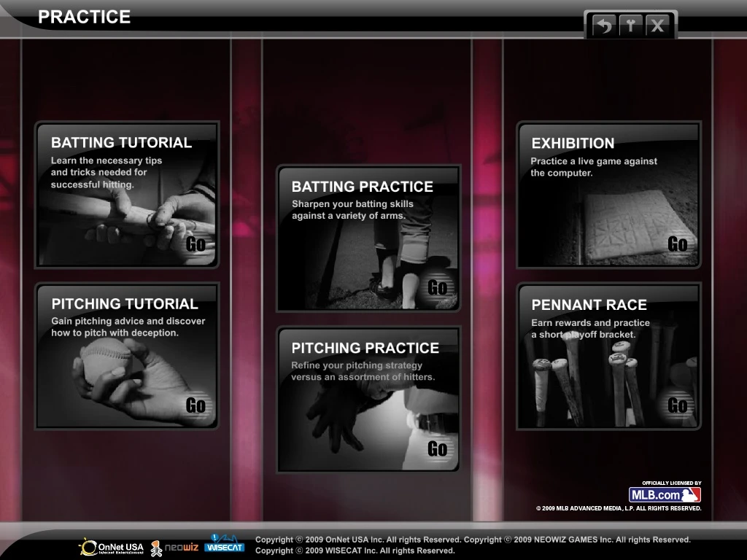This screenshot has height=560, width=747.
Task: Click 'Refine your pitching strategy' description
Action: point(363,371)
